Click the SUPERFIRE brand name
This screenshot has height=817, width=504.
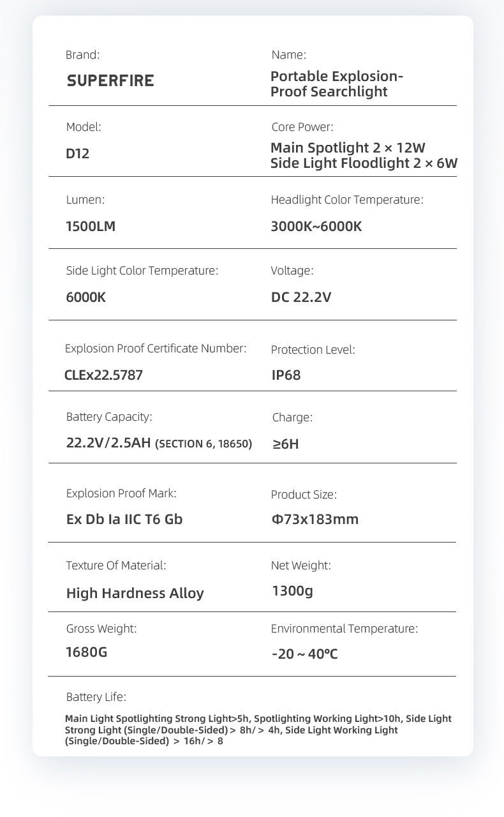point(110,81)
